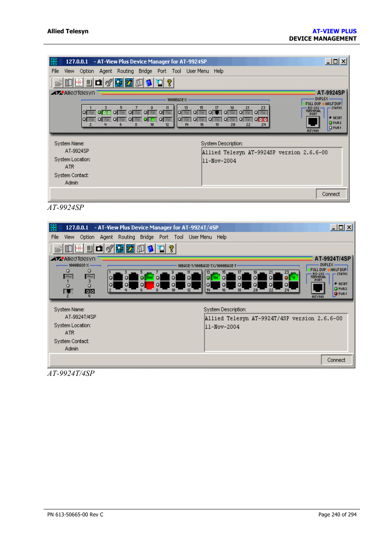
Task: Open Bridge menu in AT-9924T/4SP window
Action: click(147, 237)
